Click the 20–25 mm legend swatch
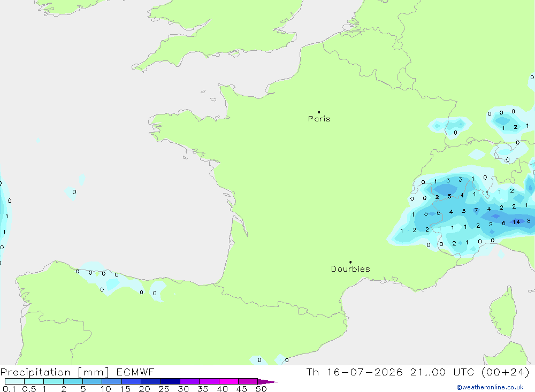535x392 pixels. (x=151, y=381)
